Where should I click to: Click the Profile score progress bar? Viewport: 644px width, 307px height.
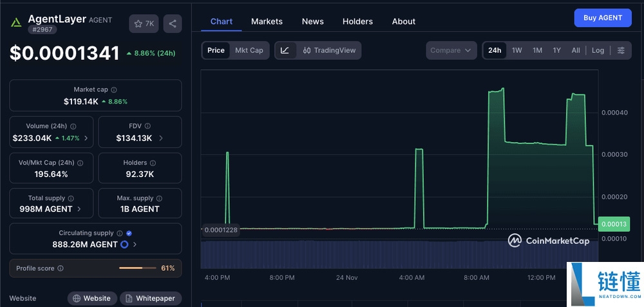[137, 268]
